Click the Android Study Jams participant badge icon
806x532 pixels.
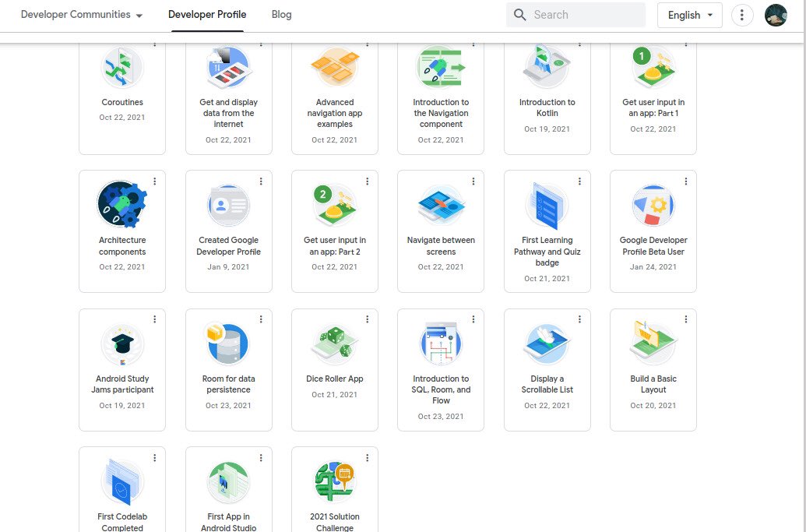[122, 344]
